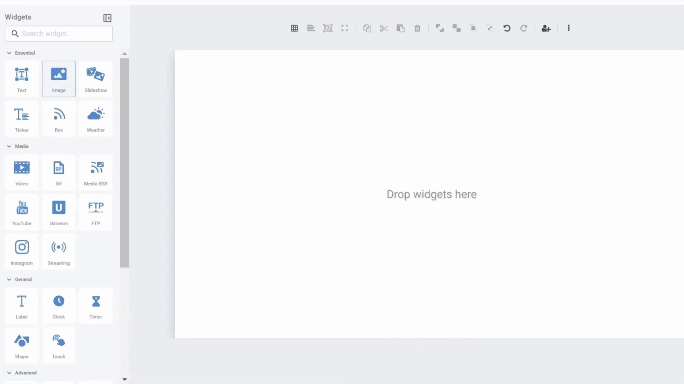This screenshot has height=384, width=684.
Task: Pick the Shape widget
Action: pos(22,345)
